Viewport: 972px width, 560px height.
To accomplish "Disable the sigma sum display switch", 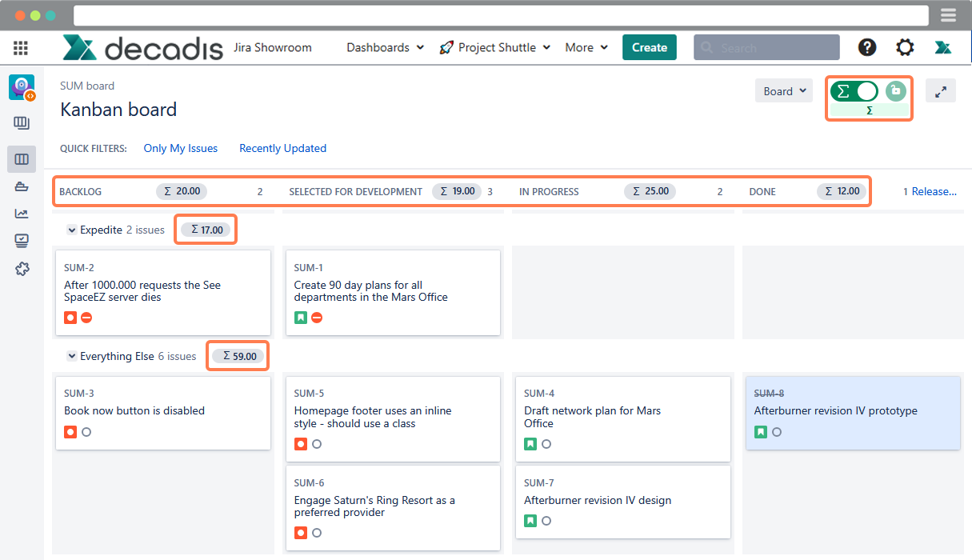I will pos(854,91).
